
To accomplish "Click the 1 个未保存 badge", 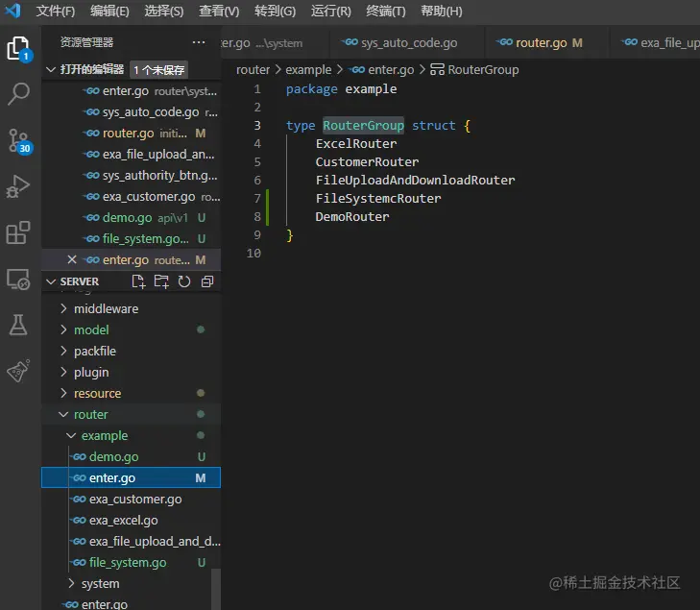I will pyautogui.click(x=159, y=70).
